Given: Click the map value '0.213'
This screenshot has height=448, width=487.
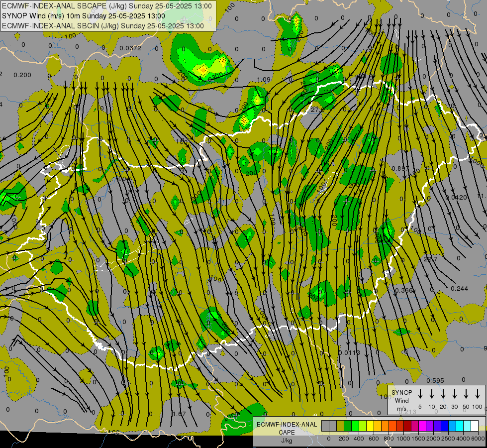Looking at the screenshot, I should (x=407, y=412).
